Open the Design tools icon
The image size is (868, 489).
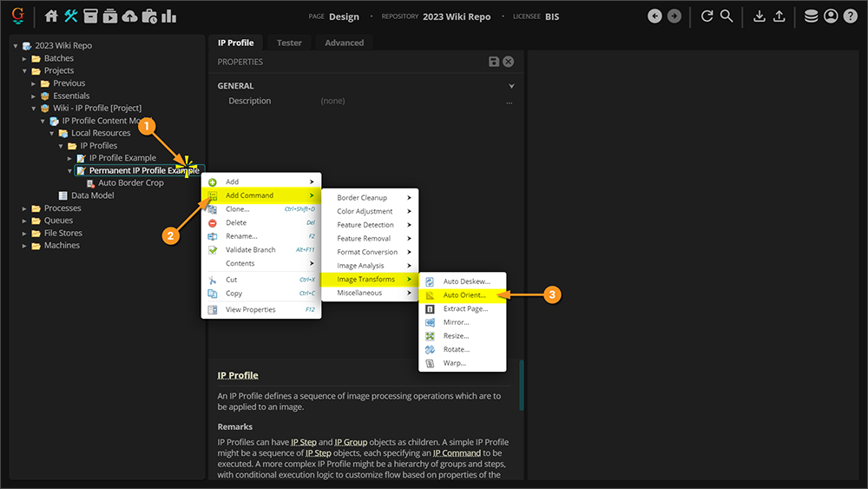[71, 16]
